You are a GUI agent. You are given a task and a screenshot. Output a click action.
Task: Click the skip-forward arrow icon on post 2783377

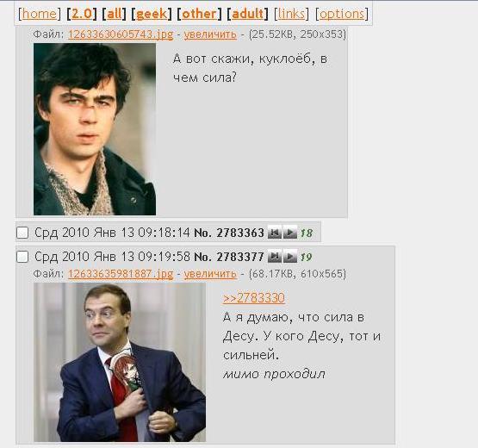275,257
